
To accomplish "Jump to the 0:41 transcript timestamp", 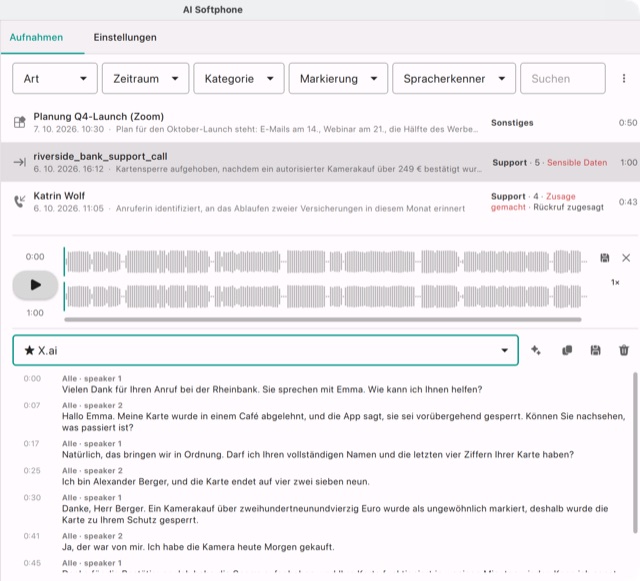I will (x=32, y=536).
